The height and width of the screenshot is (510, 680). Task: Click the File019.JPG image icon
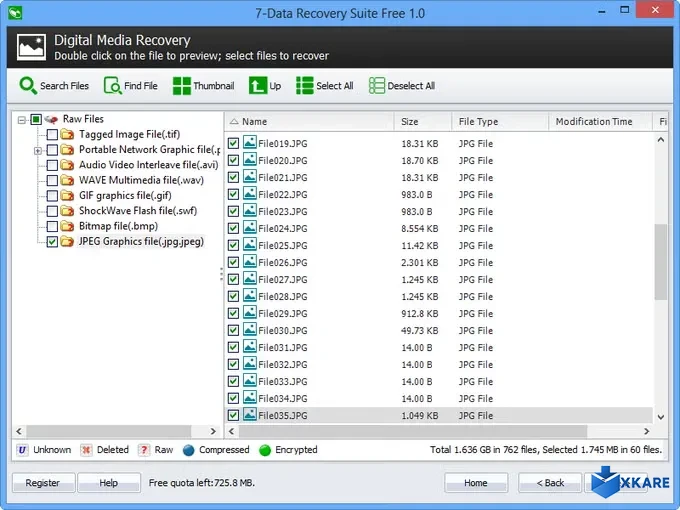[x=249, y=142]
